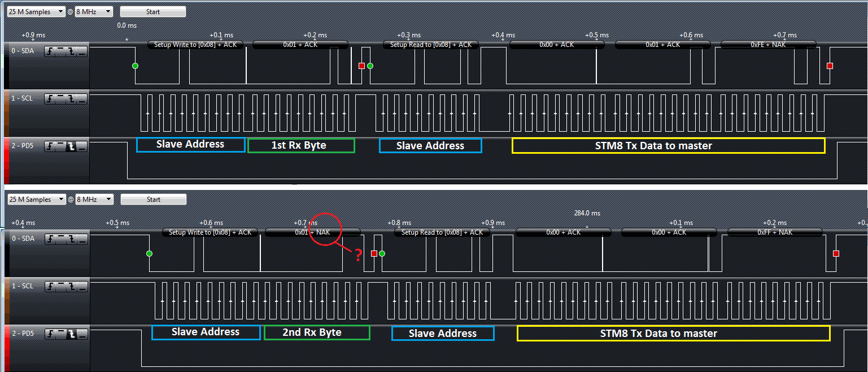Screen dimensions: 868x372
Task: Select Setup Read to [0x08] bubble, lower capture
Action: coord(442,232)
